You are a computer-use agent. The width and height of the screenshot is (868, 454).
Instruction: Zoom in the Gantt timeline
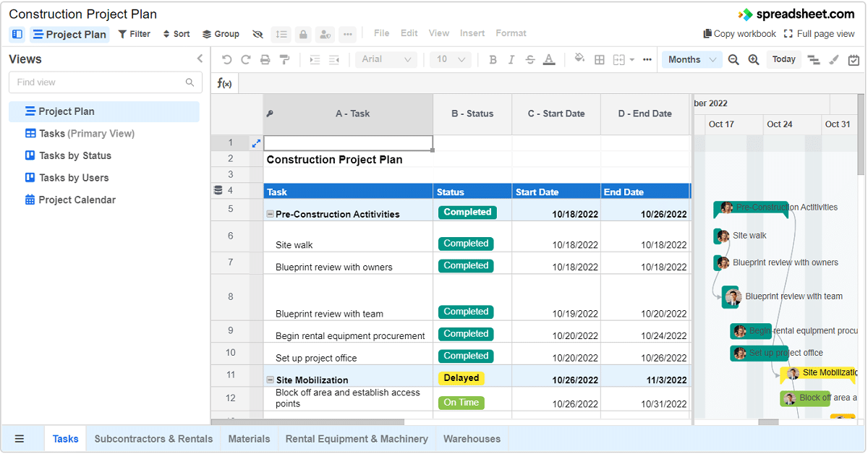754,59
